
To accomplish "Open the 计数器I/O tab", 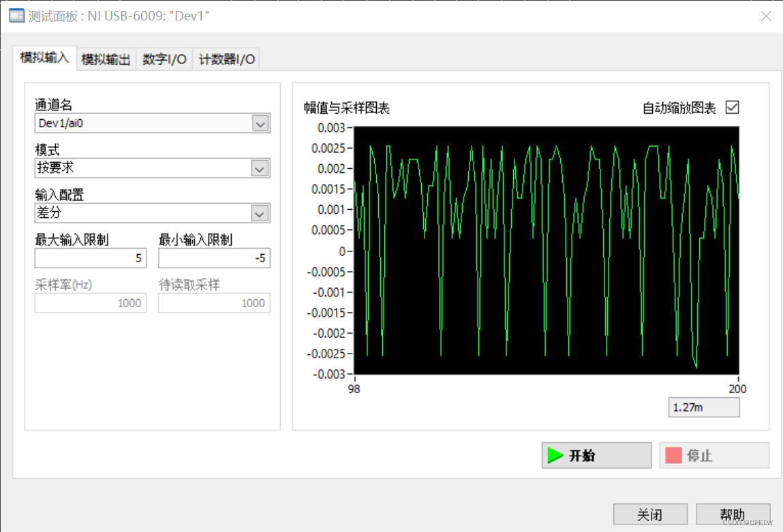I will pos(226,59).
